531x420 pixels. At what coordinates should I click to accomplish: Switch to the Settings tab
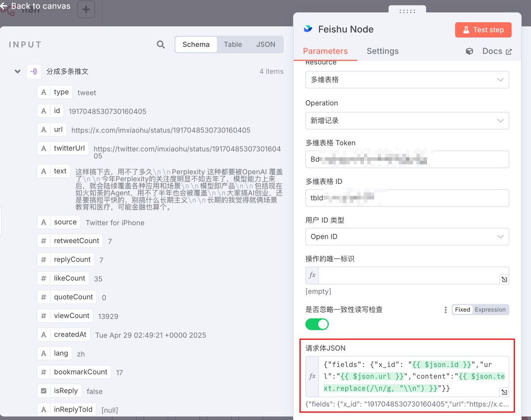[382, 51]
